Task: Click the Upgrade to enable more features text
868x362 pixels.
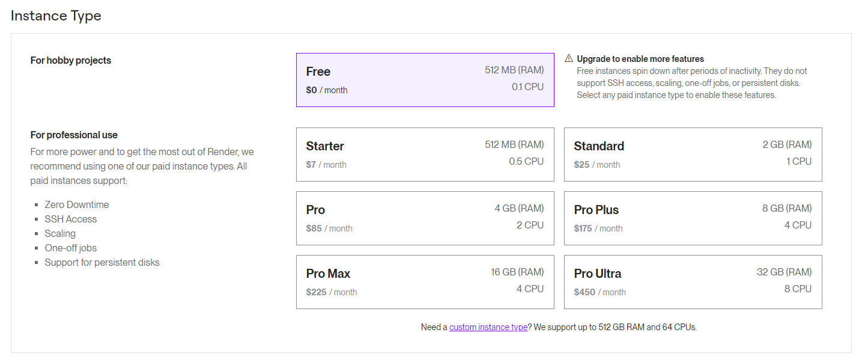Action: point(640,59)
